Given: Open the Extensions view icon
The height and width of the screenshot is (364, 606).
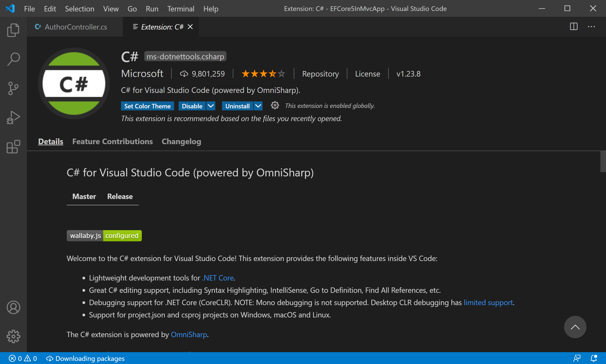Looking at the screenshot, I should click(x=13, y=147).
